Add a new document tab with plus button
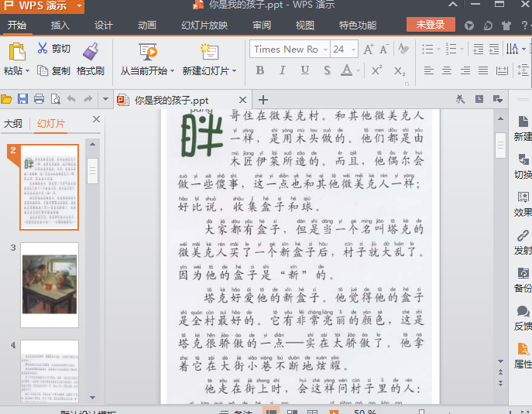Image resolution: width=532 pixels, height=414 pixels. point(263,100)
